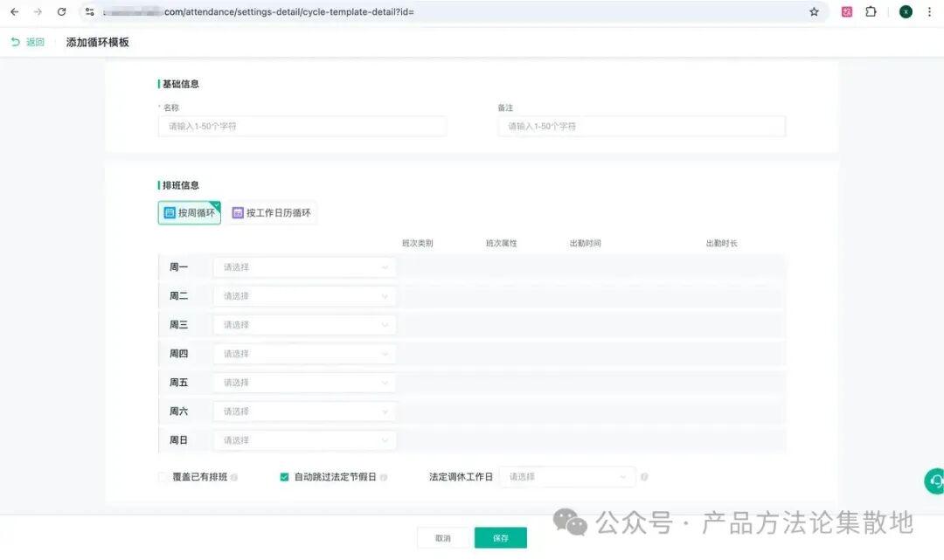The image size is (944, 560).
Task: Bookmark this page with star icon
Action: pyautogui.click(x=814, y=12)
